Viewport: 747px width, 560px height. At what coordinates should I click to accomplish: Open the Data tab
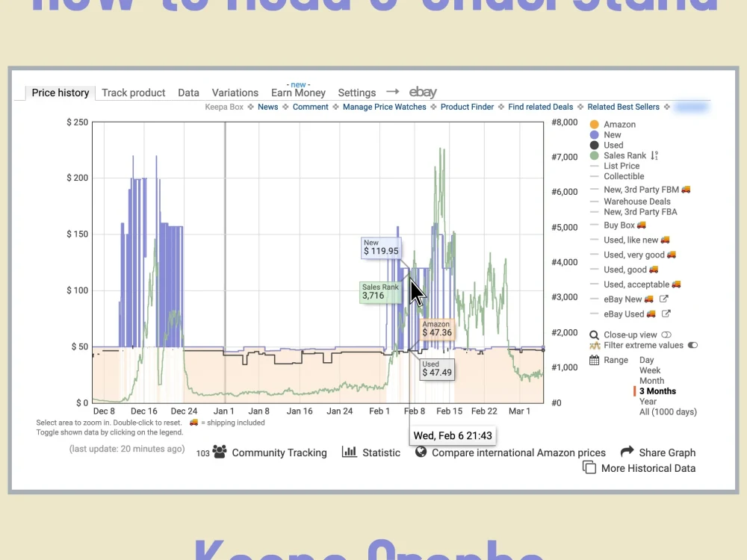click(188, 93)
